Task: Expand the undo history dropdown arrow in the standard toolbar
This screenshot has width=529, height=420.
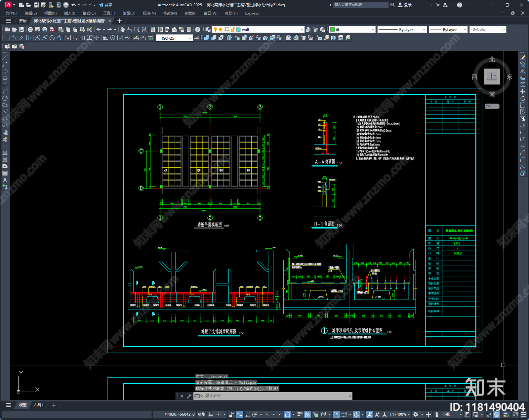Action: click(104, 29)
